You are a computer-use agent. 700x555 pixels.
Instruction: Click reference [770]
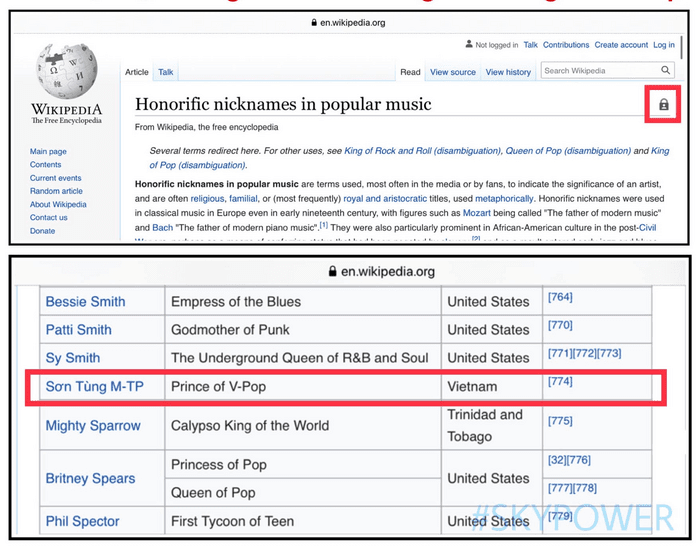(560, 325)
